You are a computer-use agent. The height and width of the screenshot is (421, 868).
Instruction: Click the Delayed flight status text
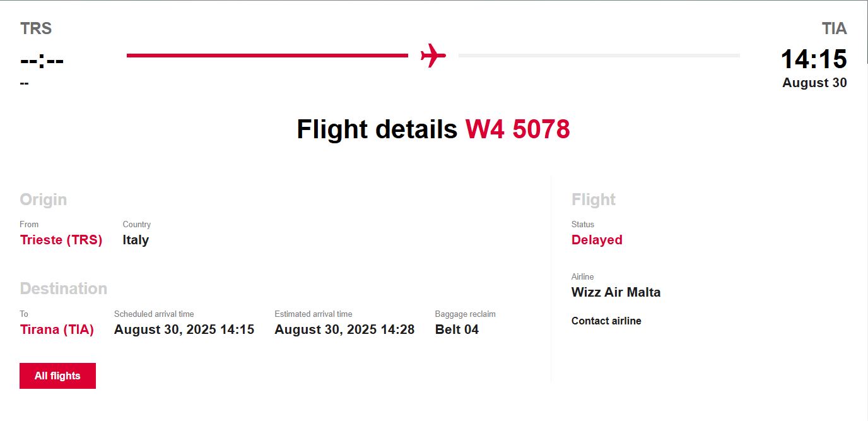[597, 240]
